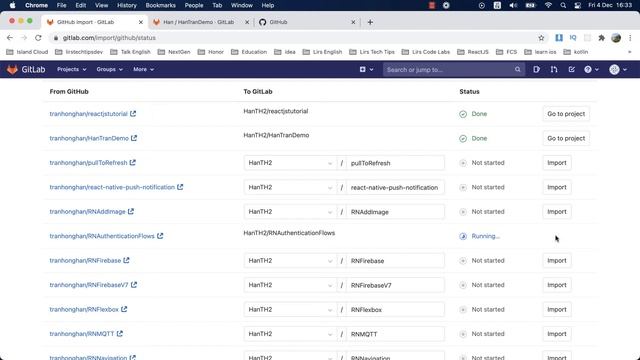Image resolution: width=640 pixels, height=360 pixels.
Task: Expand the Groups dropdown in GitLab navbar
Action: (x=109, y=69)
